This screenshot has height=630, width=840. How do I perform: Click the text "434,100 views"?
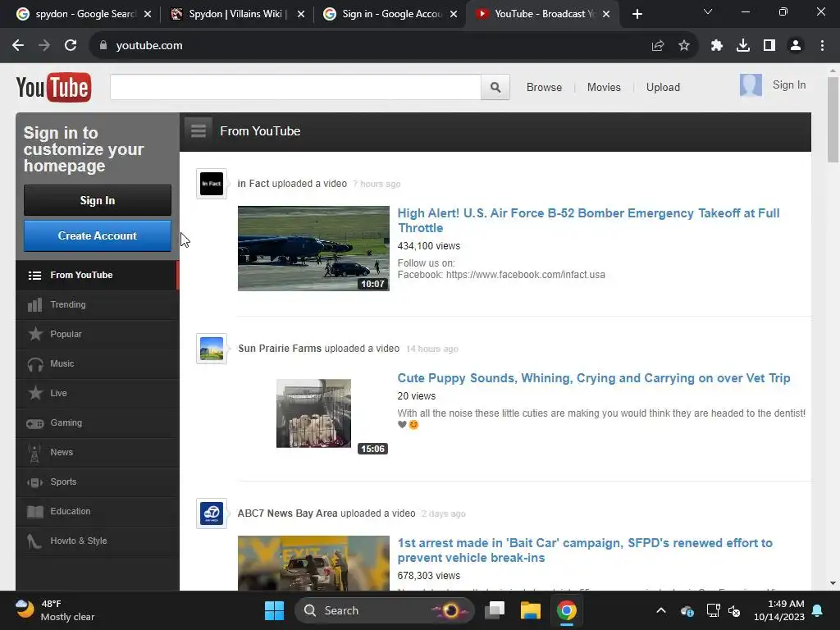click(428, 246)
